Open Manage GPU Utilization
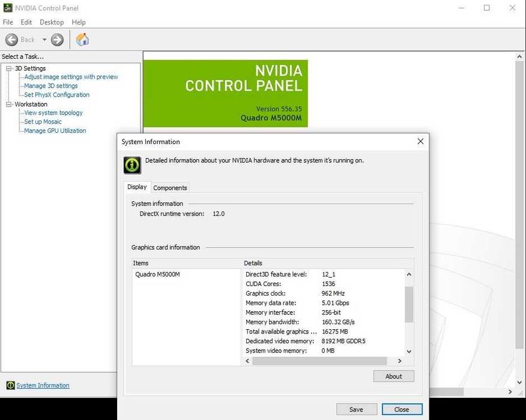Image resolution: width=526 pixels, height=420 pixels. click(x=55, y=130)
